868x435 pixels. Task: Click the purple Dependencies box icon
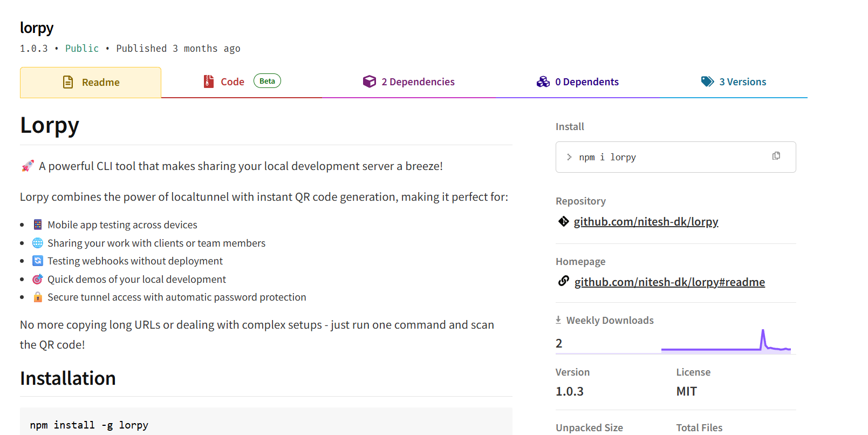click(369, 81)
